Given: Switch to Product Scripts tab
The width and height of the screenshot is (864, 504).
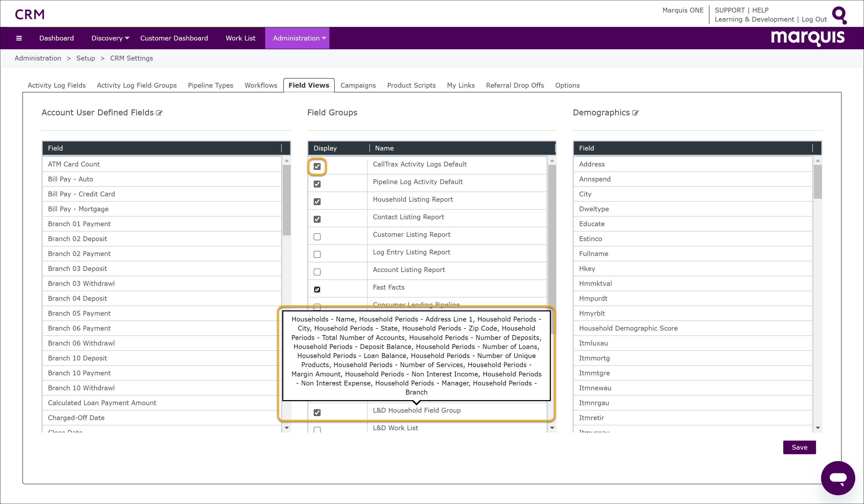Looking at the screenshot, I should tap(411, 85).
